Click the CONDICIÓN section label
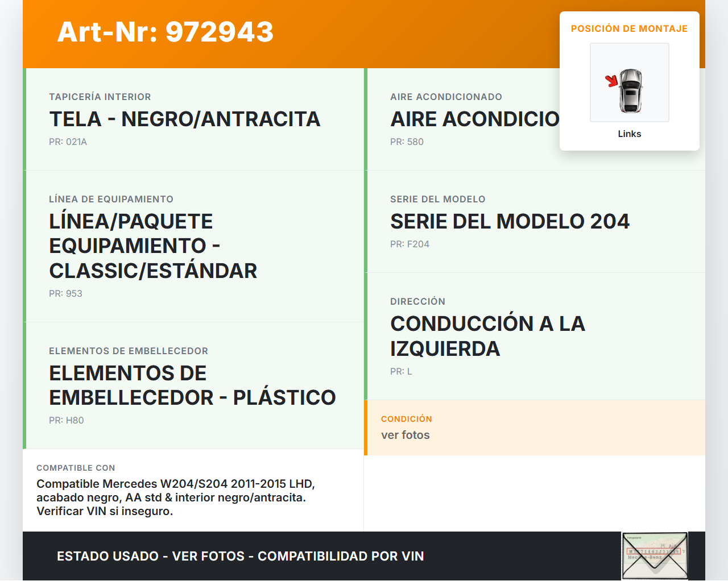Image resolution: width=728 pixels, height=581 pixels. click(406, 419)
